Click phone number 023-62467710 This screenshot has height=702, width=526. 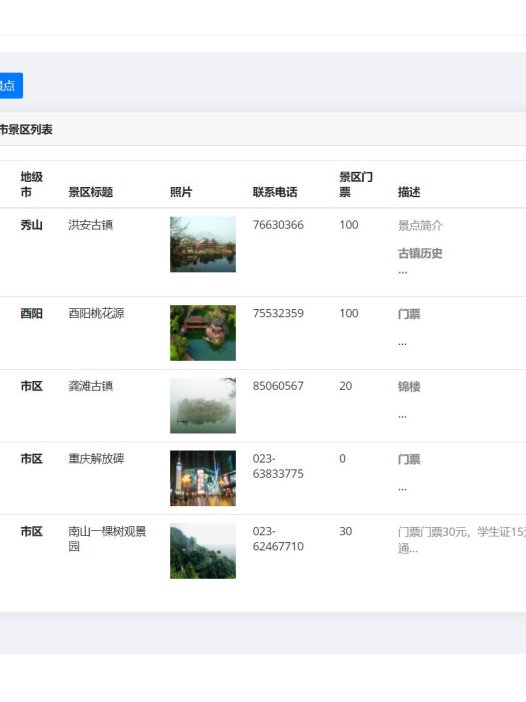[278, 539]
